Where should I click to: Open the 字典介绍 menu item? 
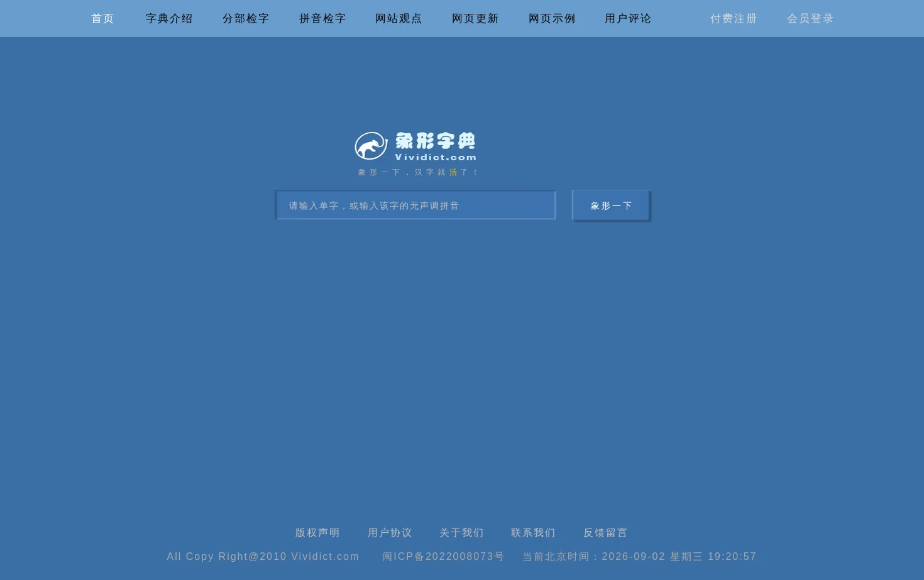(x=169, y=19)
